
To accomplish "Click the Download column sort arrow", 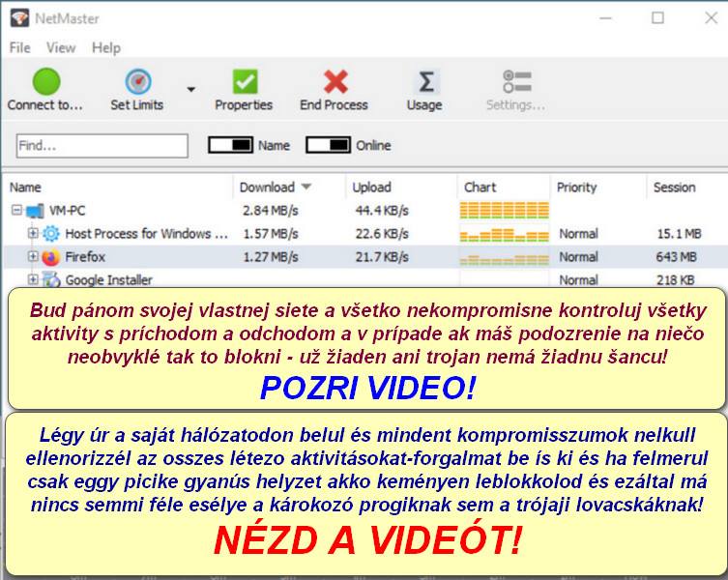I will pos(306,187).
